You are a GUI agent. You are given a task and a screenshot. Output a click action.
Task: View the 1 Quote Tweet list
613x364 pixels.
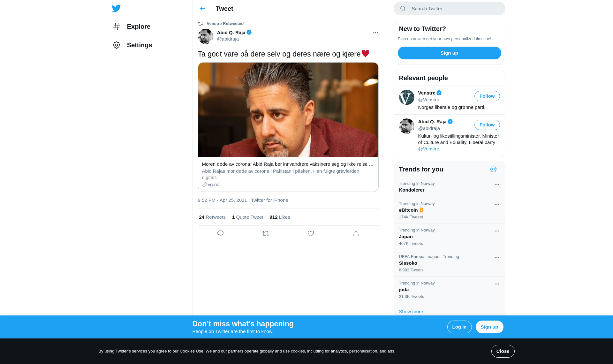(x=247, y=217)
